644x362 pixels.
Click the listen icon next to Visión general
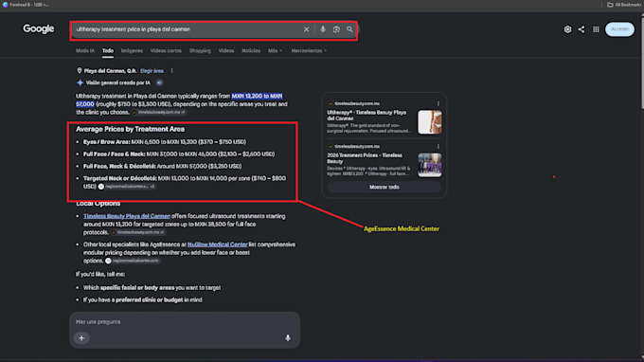click(159, 83)
